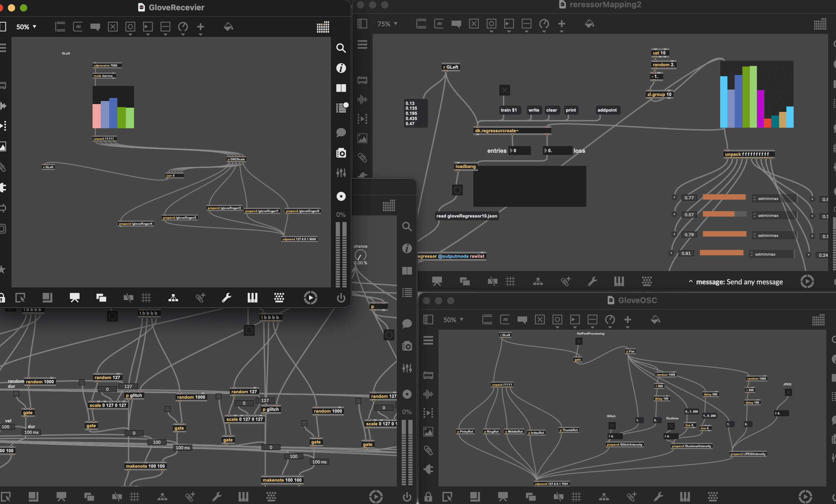Viewport: 836px width, 504px height.
Task: Open calendar grid icon in GloveOSC toolbar
Action: [x=818, y=320]
